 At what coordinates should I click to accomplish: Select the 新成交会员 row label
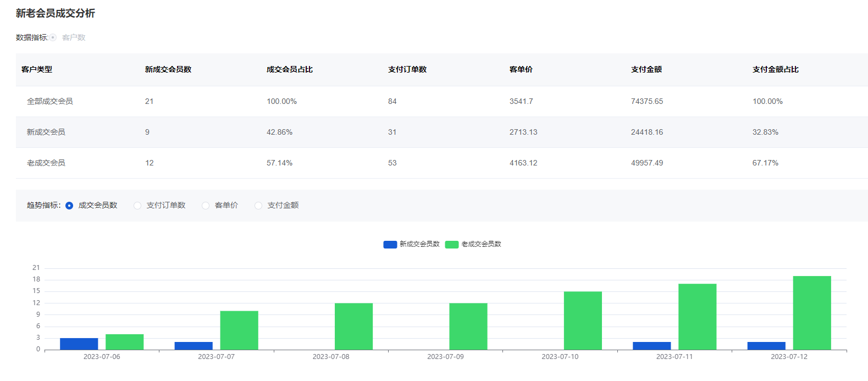[46, 132]
